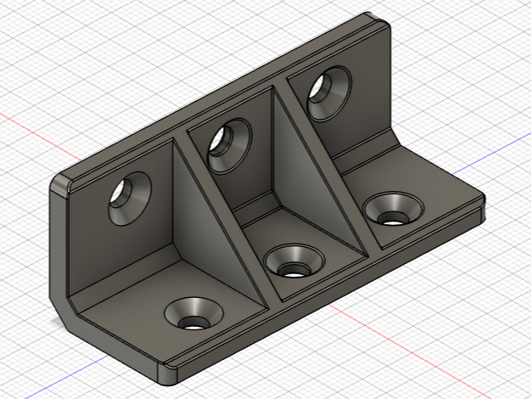Select the middle countersunk hole on the vertical wall
532x399 pixels.
tap(230, 146)
